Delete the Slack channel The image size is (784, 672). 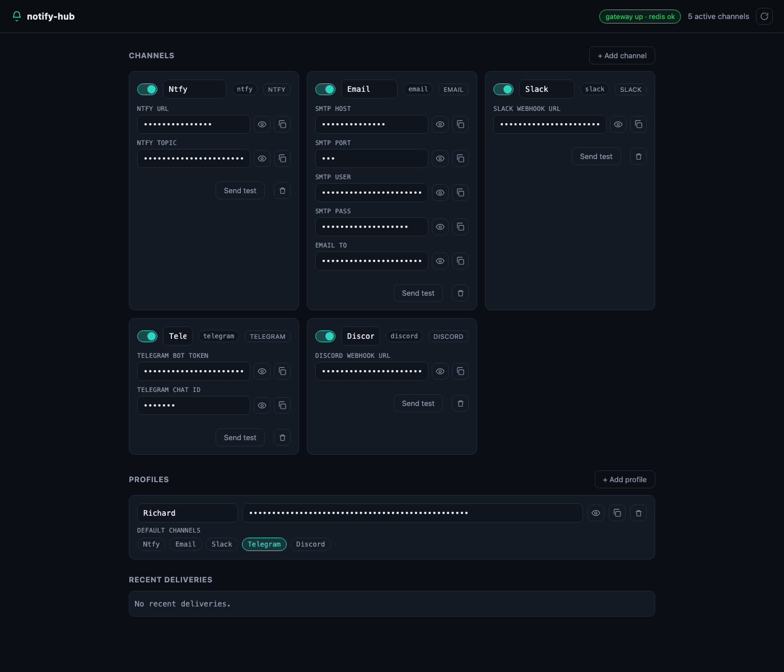click(638, 156)
